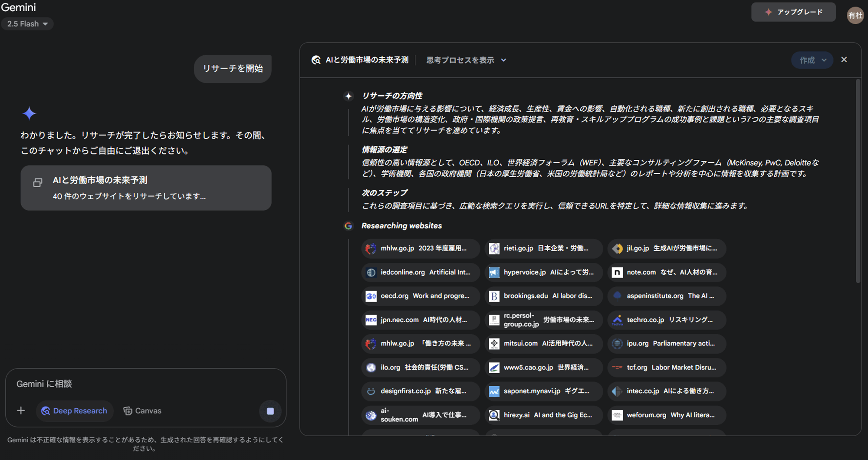
Task: Open the 作成 create dropdown
Action: [812, 60]
